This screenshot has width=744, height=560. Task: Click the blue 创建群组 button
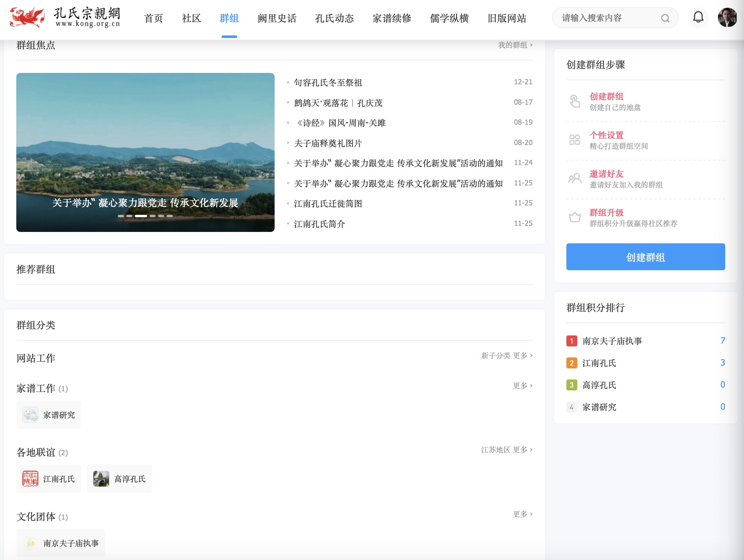646,257
